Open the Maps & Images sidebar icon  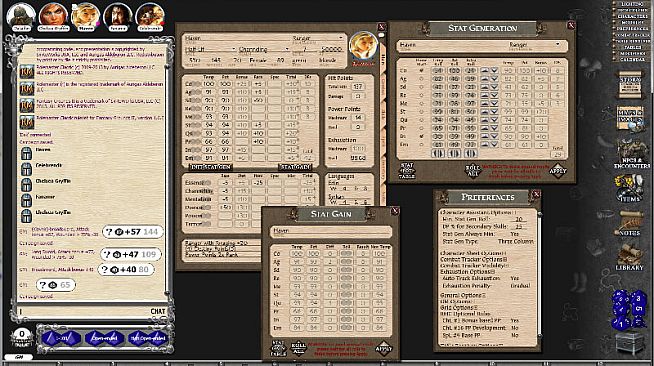(x=630, y=120)
